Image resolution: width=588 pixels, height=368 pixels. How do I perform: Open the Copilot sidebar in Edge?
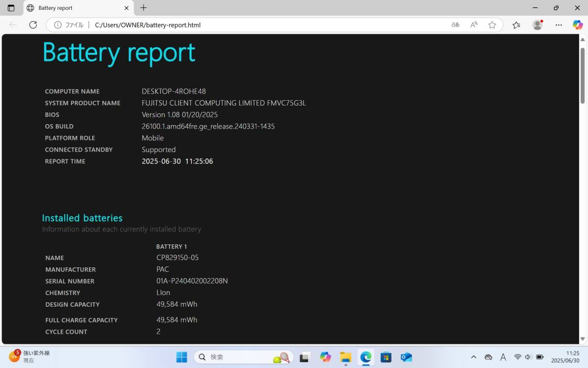point(577,25)
